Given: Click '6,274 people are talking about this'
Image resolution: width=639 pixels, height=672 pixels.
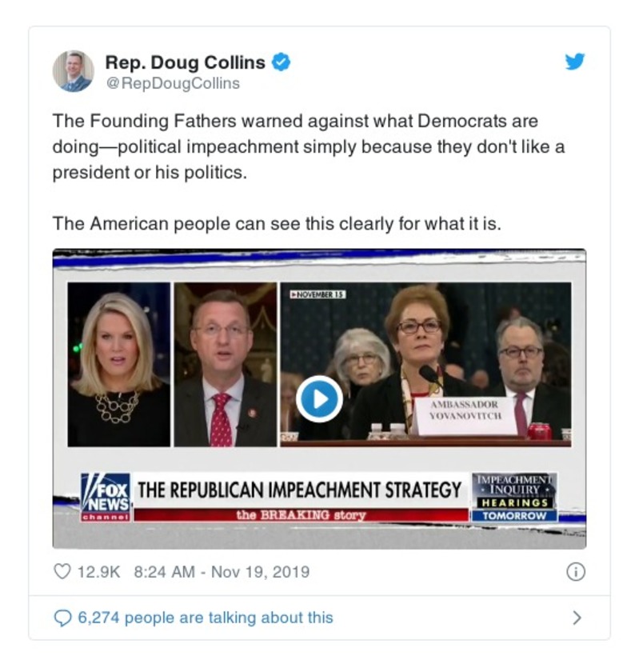Looking at the screenshot, I should click(x=206, y=618).
